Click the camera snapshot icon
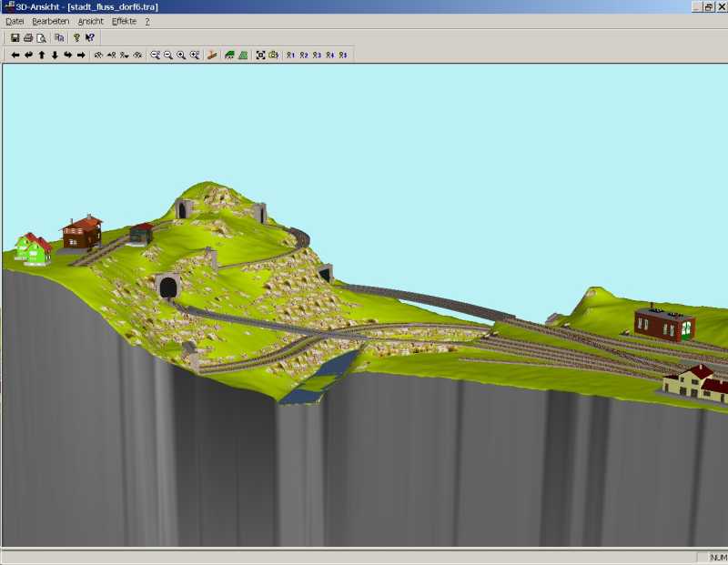 [273, 55]
